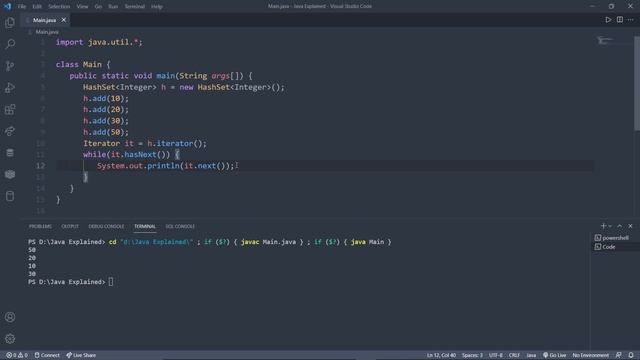This screenshot has height=360, width=640.
Task: Click the h.add(50); code line
Action: point(106,132)
